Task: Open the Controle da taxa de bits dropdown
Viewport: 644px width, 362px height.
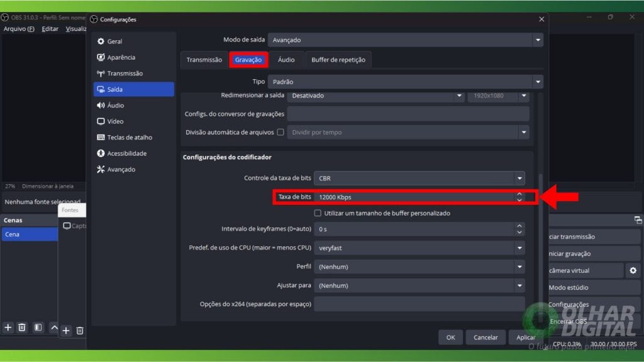Action: (420, 178)
